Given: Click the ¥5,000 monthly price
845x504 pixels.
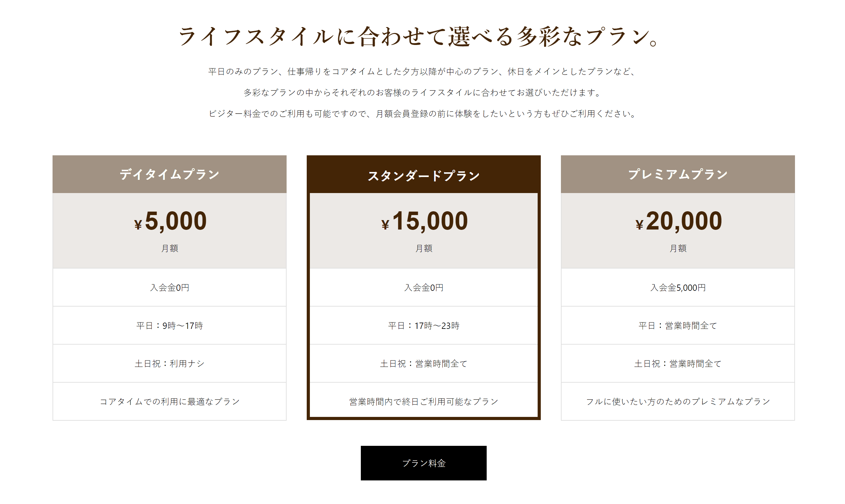Looking at the screenshot, I should point(170,221).
